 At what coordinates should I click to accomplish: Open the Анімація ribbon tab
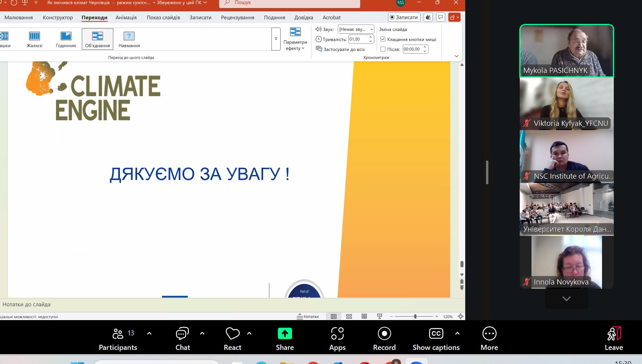126,17
